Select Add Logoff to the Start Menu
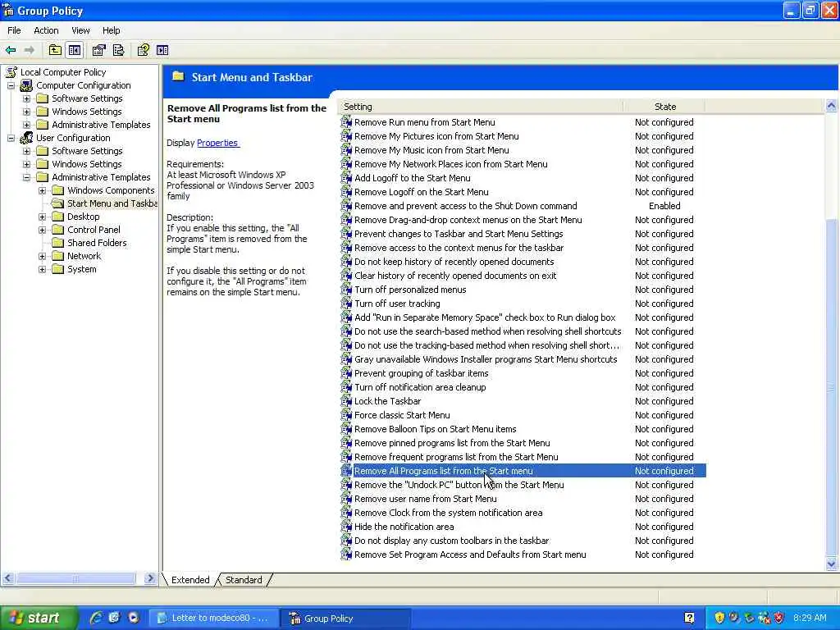Viewport: 840px width, 630px height. 412,178
